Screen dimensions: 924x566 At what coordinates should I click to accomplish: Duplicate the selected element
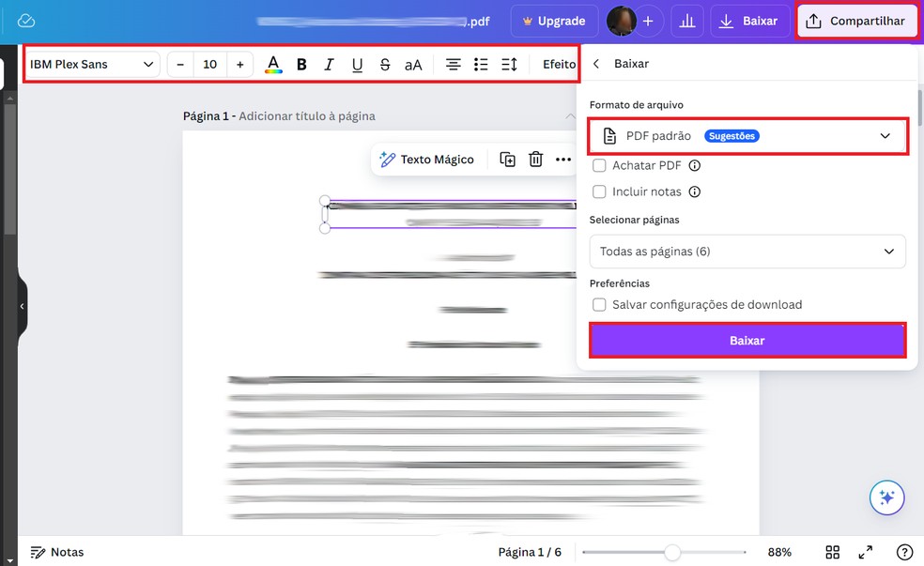click(507, 160)
